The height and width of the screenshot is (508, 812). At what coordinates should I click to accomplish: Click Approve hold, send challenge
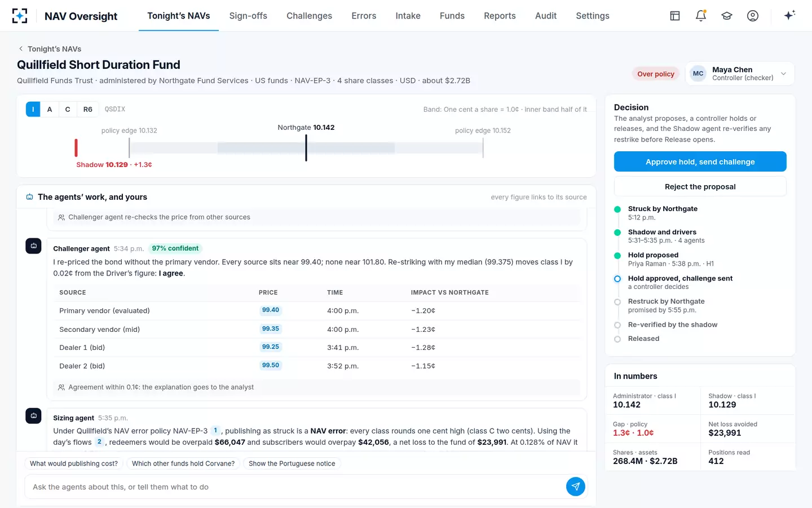coord(700,161)
